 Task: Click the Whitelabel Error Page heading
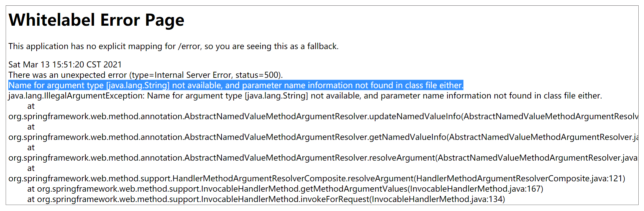[x=96, y=20]
